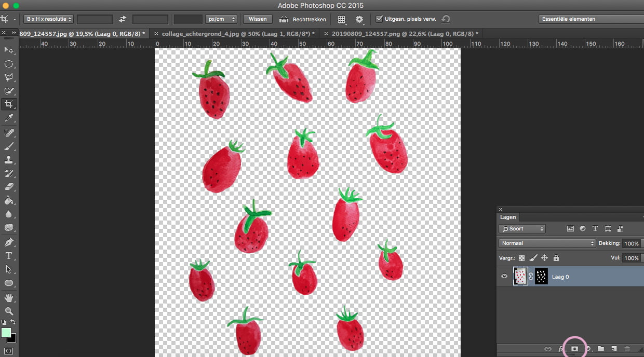644x357 pixels.
Task: Expand the 'B x H x resolutie' dropdown
Action: tap(49, 19)
